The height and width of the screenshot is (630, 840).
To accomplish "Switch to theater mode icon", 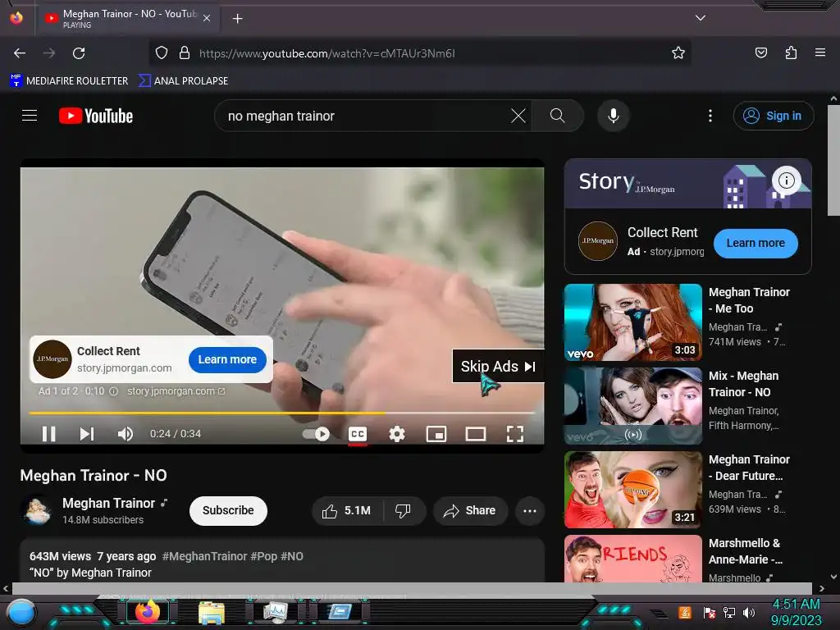I will pos(475,434).
